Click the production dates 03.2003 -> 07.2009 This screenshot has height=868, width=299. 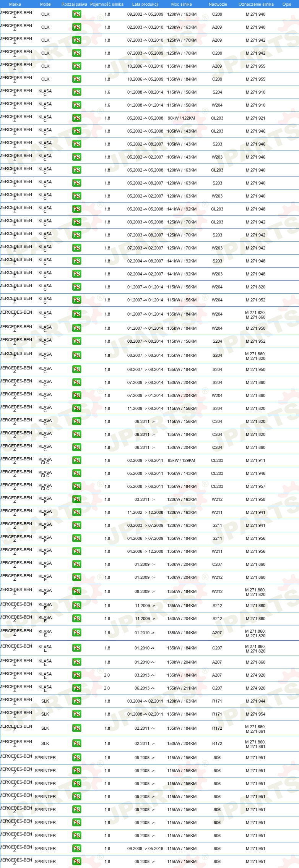[145, 525]
